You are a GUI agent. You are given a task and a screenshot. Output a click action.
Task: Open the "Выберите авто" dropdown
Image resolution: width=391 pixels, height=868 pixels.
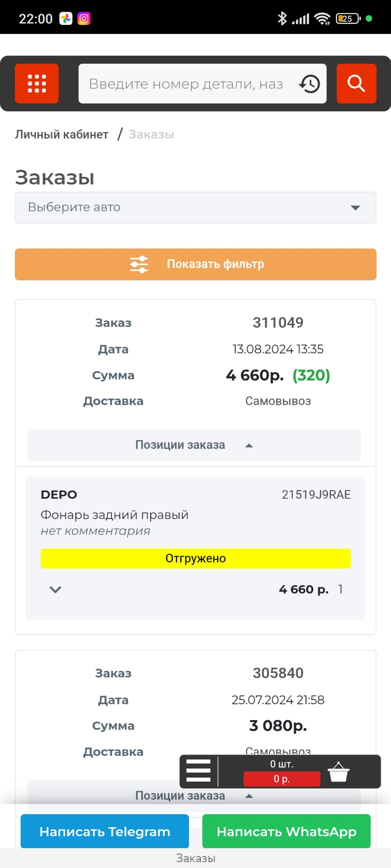195,208
